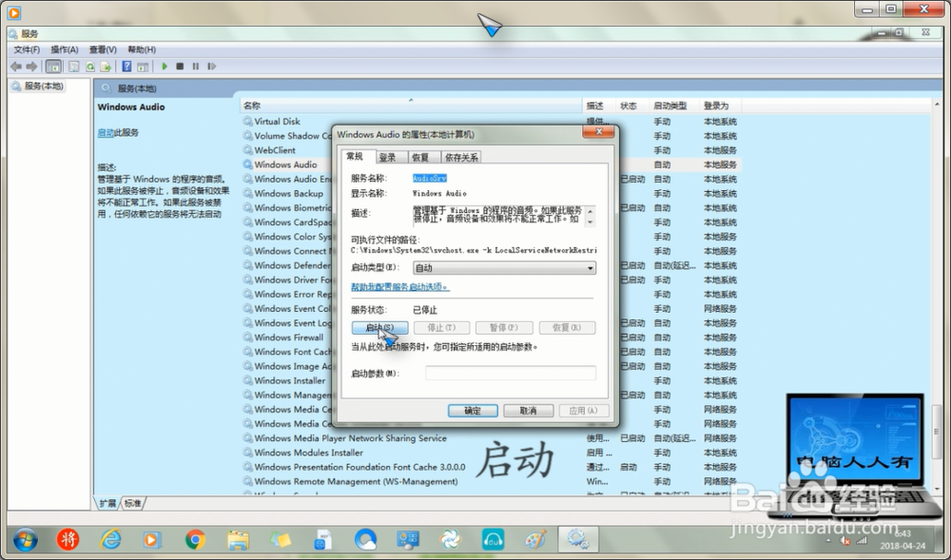Click the Export List toolbar icon
Viewport: 951px width, 560px height.
click(x=106, y=67)
